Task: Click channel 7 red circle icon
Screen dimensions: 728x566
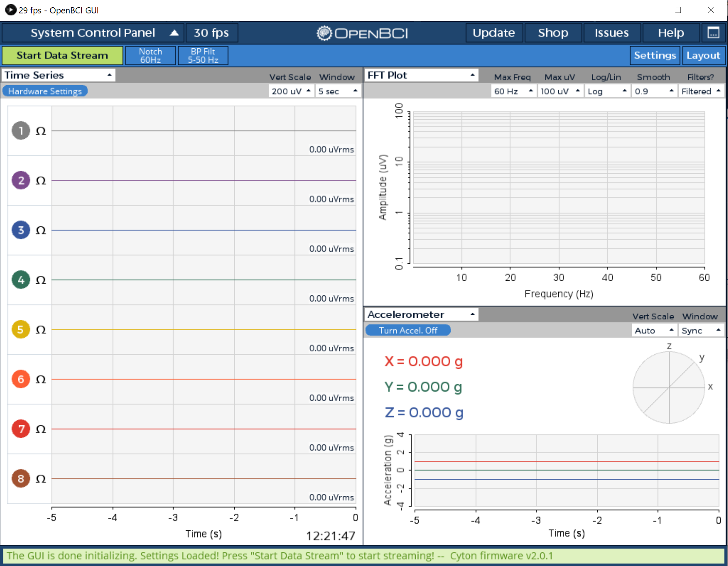Action: (x=21, y=429)
